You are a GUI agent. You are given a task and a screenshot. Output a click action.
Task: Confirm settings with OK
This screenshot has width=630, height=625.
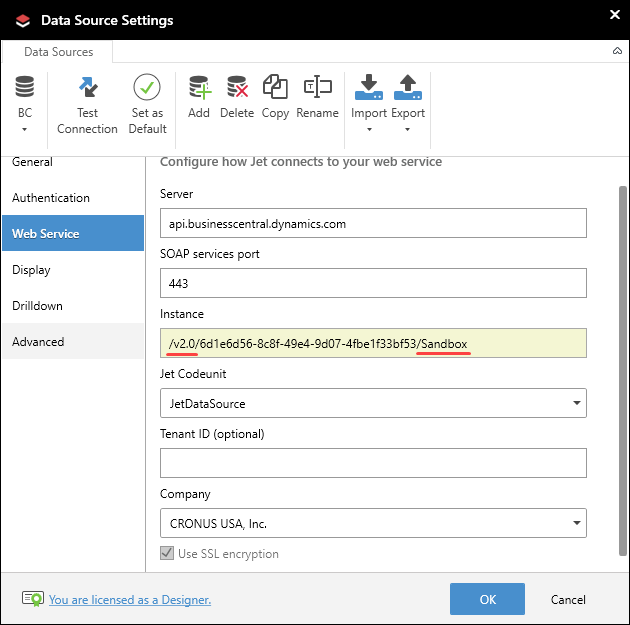click(487, 599)
